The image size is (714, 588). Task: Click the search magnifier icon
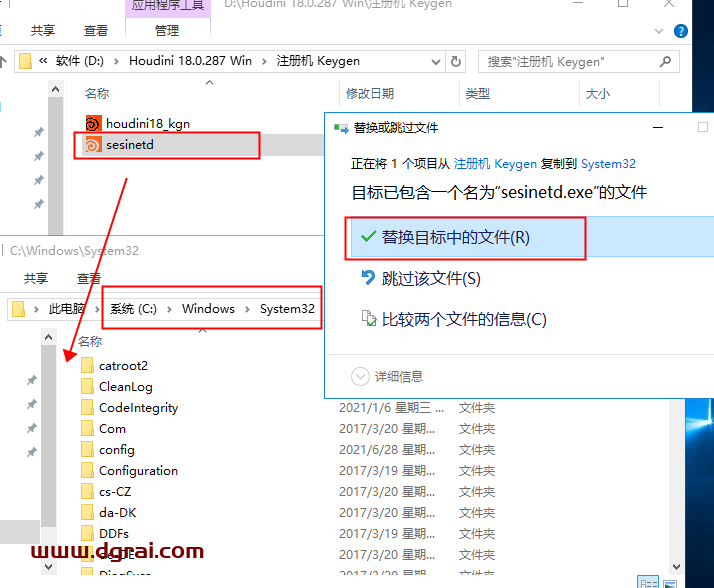coord(665,61)
